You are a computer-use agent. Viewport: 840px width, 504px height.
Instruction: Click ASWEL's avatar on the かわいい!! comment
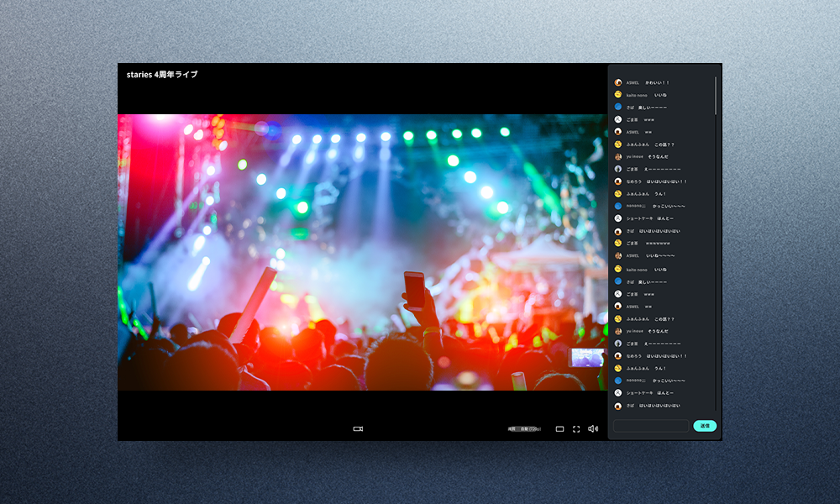click(618, 83)
